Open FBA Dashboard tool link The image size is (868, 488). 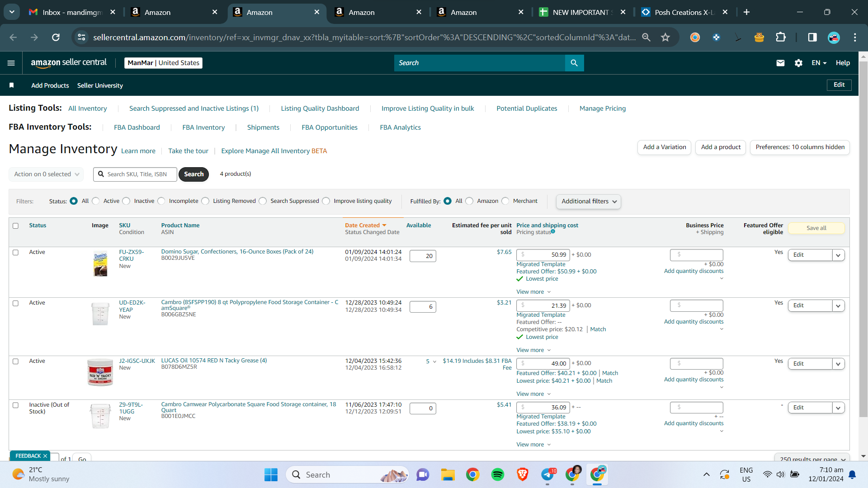(x=137, y=127)
